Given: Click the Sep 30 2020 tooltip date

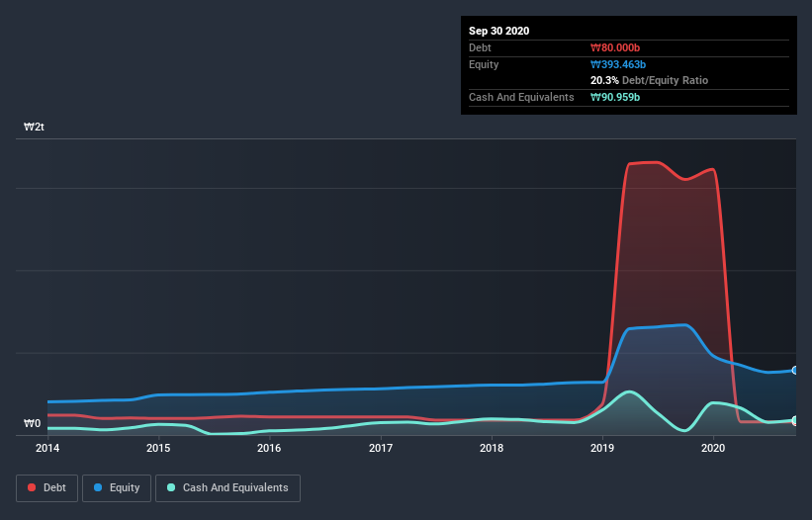Looking at the screenshot, I should [x=498, y=31].
